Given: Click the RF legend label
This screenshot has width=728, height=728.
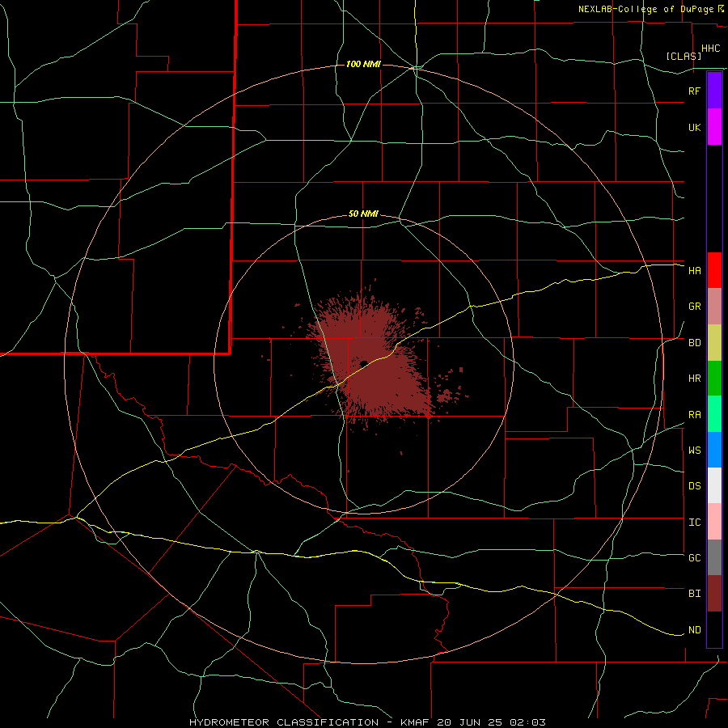Looking at the screenshot, I should tap(694, 91).
